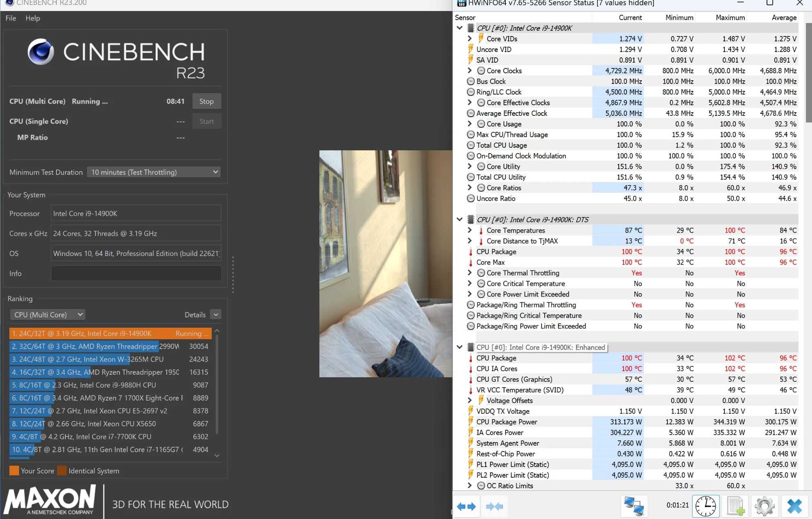Open the Help menu in Cinebench
812x519 pixels.
[33, 18]
